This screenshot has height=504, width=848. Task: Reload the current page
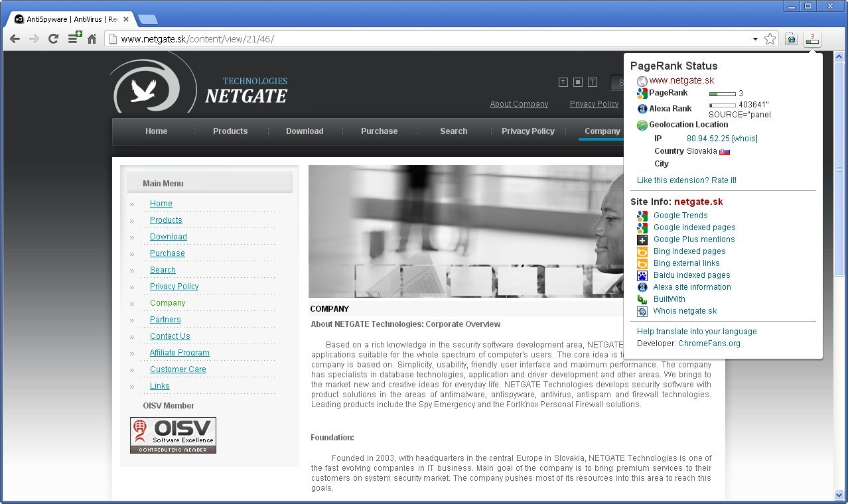(x=53, y=39)
